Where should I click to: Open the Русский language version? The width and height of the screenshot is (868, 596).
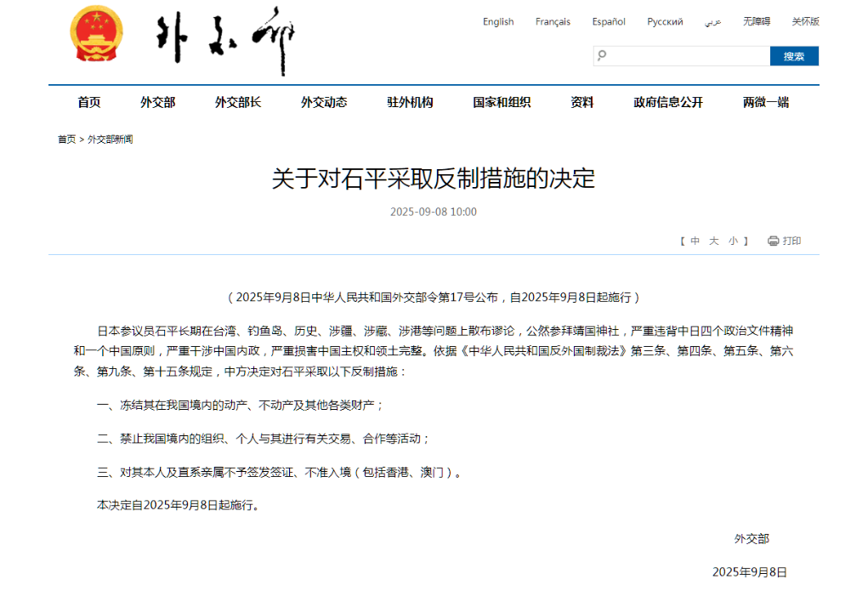pos(665,22)
